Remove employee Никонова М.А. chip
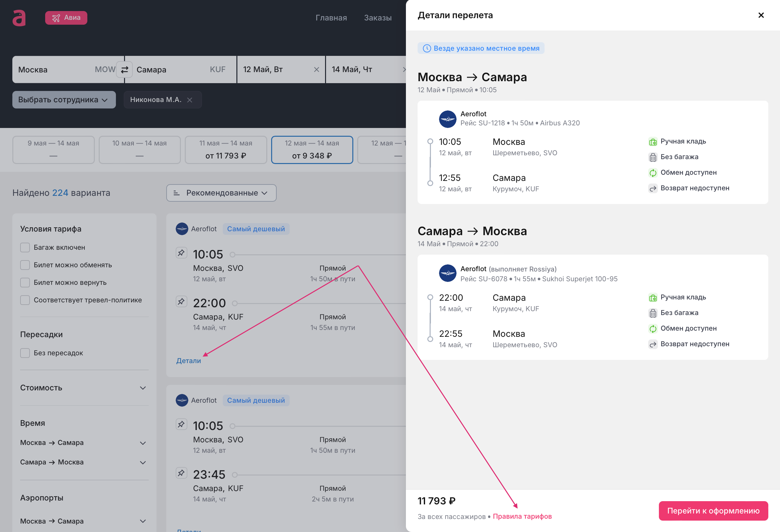The width and height of the screenshot is (780, 532). click(190, 100)
